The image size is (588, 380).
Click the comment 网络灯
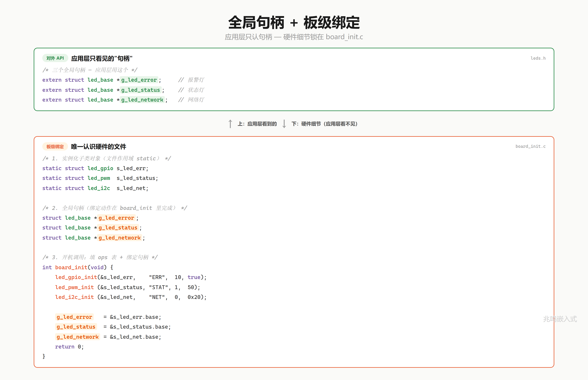pos(191,100)
